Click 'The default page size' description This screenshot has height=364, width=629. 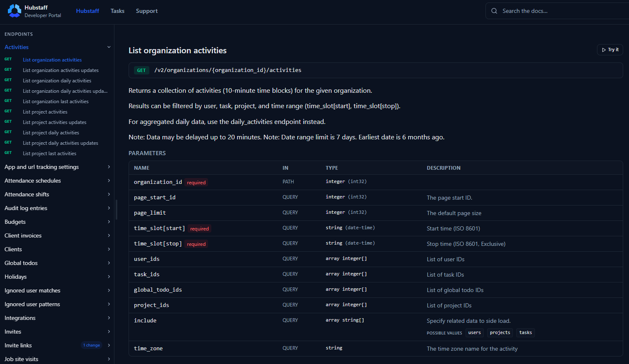coord(454,213)
